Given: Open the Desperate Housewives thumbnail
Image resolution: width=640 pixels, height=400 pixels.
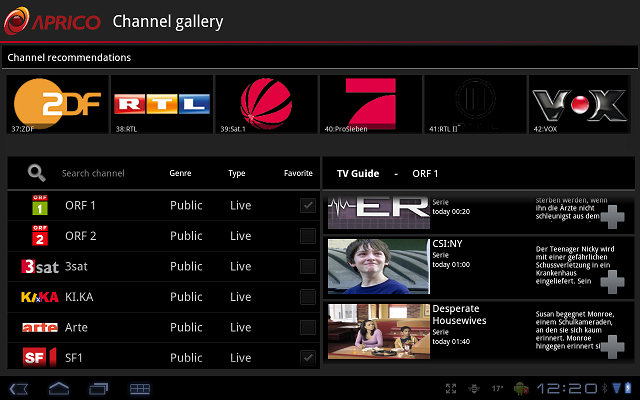Looking at the screenshot, I should tap(379, 331).
